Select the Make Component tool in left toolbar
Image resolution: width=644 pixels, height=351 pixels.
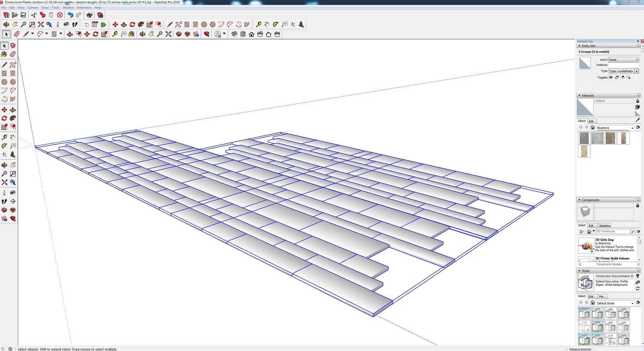tap(13, 46)
